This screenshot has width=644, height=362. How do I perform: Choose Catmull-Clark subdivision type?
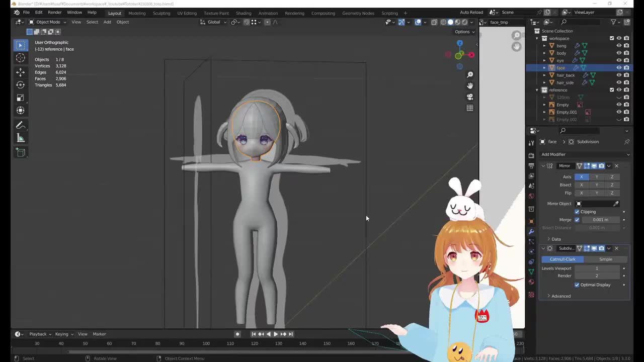coord(562,259)
